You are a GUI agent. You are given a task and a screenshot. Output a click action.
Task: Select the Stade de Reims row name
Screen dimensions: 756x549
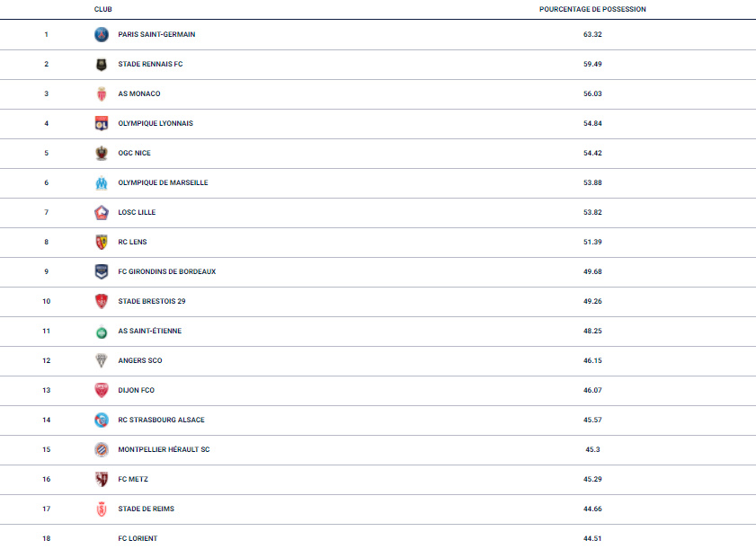click(147, 509)
